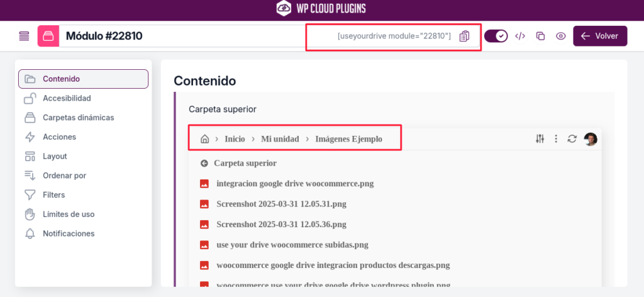
Task: Select Imágenes Ejemplo breadcrumb entry
Action: point(348,139)
